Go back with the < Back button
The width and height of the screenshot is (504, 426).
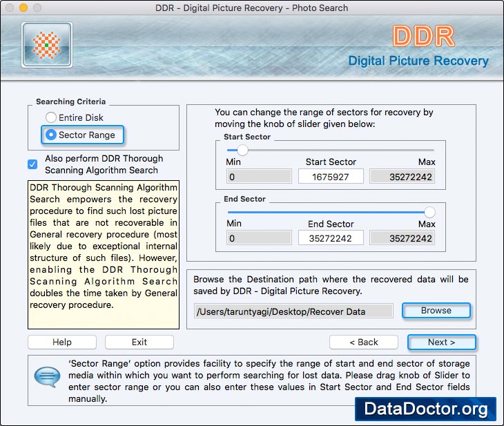[x=364, y=342]
